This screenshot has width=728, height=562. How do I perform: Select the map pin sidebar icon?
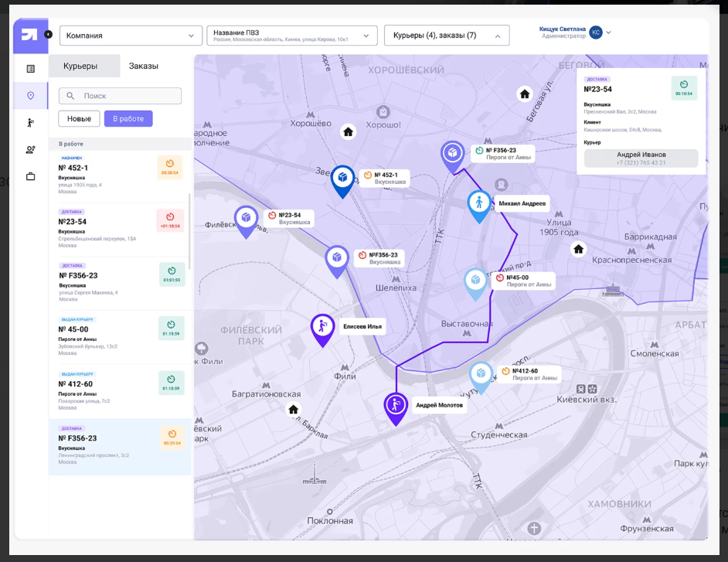click(31, 96)
